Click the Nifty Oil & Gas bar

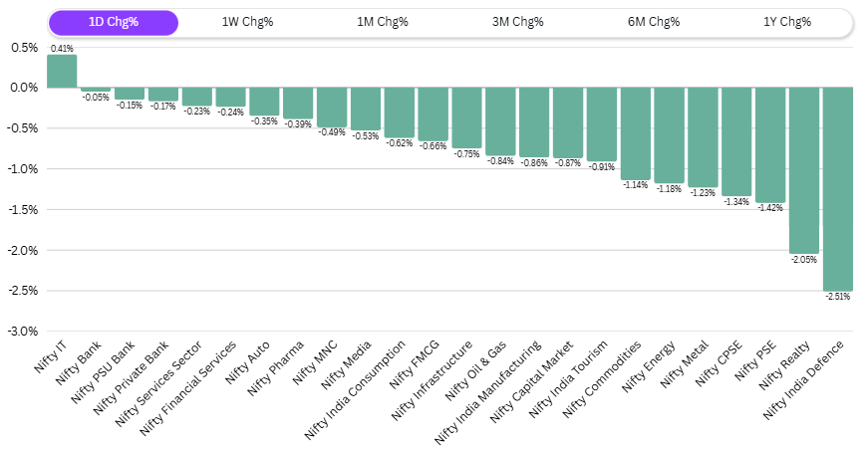tap(500, 121)
